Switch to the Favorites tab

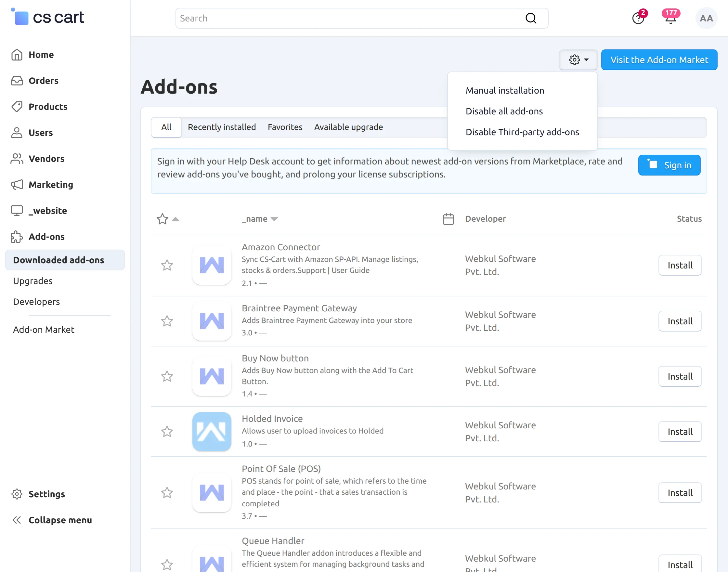click(x=285, y=127)
